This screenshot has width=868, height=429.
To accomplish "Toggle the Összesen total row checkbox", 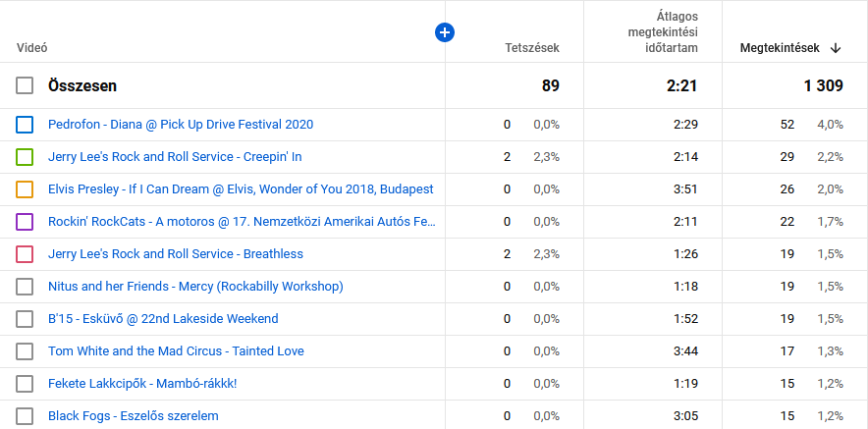I will coord(25,86).
